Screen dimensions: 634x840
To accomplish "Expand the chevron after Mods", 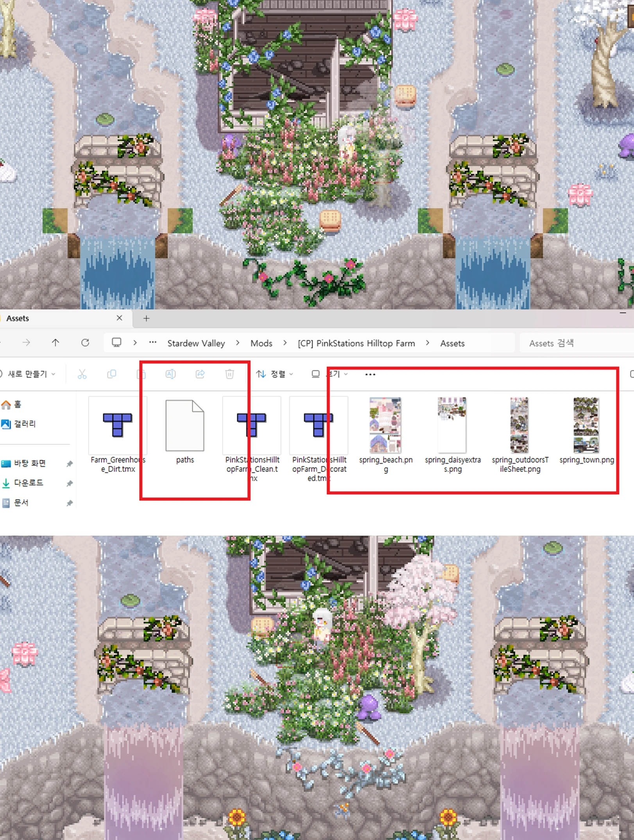I will (x=285, y=343).
